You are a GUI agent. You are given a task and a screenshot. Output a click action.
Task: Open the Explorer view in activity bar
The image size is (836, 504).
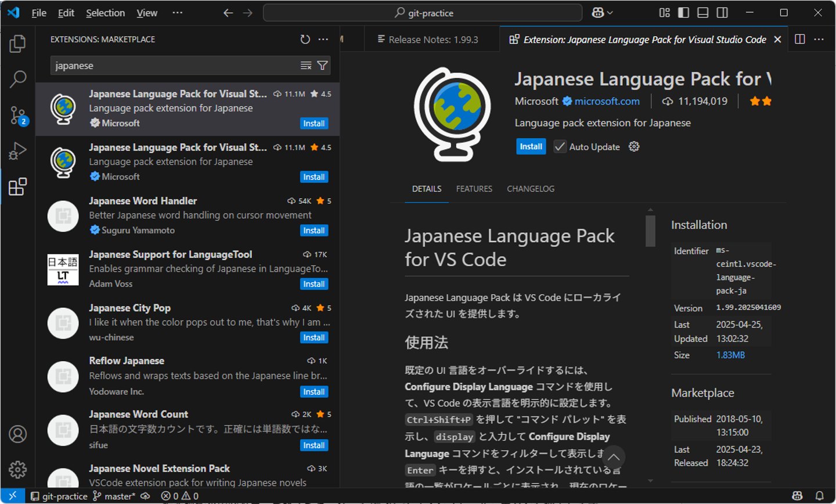[x=17, y=44]
